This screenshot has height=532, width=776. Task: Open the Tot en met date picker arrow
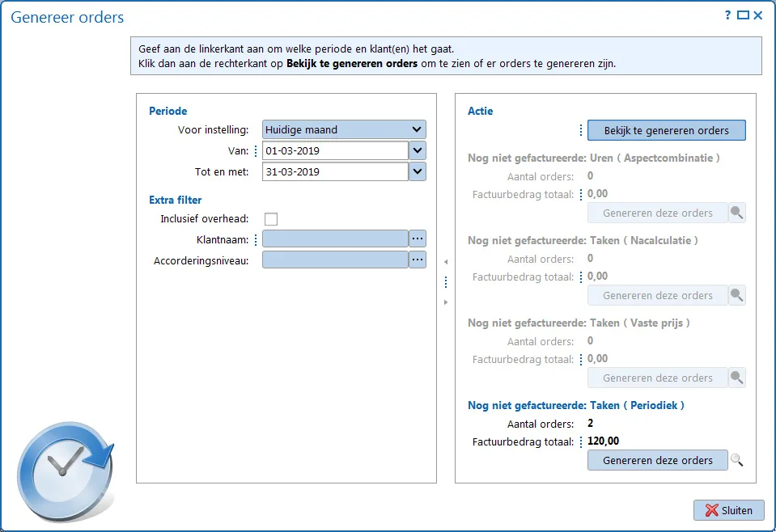pyautogui.click(x=418, y=171)
